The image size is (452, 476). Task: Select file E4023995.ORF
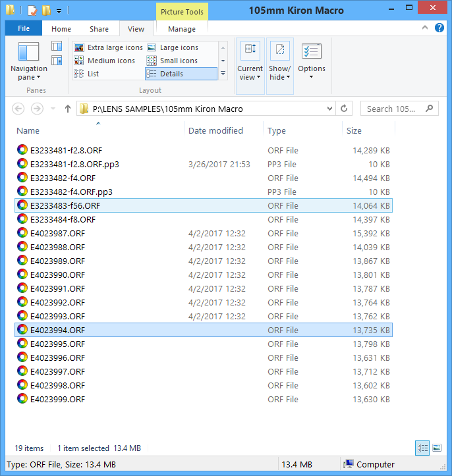(x=204, y=344)
